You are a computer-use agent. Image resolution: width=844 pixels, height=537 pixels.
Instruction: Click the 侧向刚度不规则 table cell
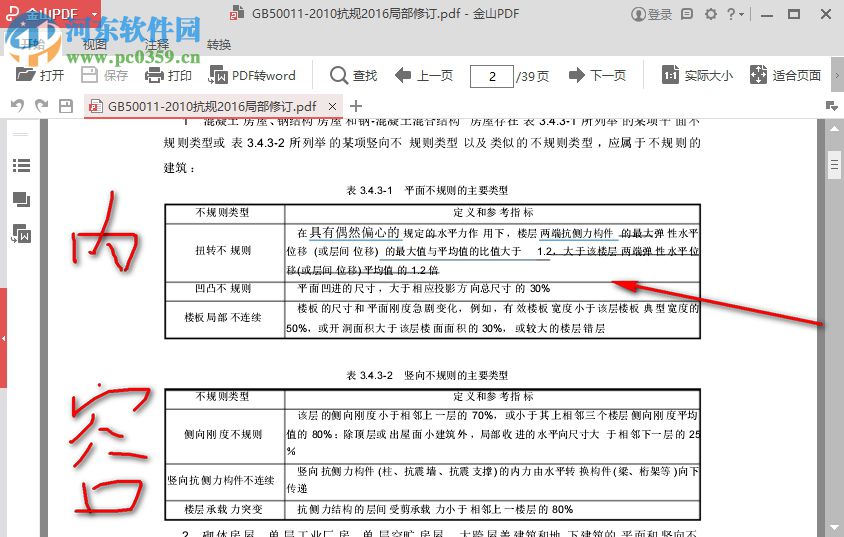coord(224,435)
